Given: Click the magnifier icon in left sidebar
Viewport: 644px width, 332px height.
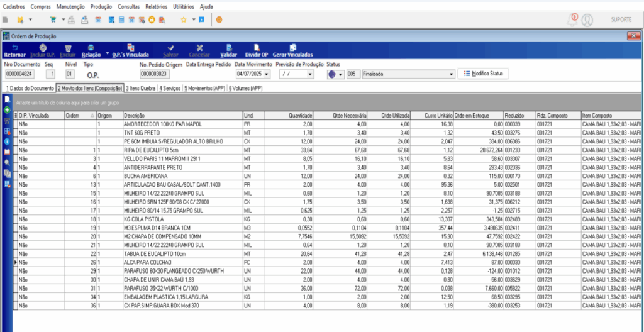Looking at the screenshot, I should click(x=7, y=162).
